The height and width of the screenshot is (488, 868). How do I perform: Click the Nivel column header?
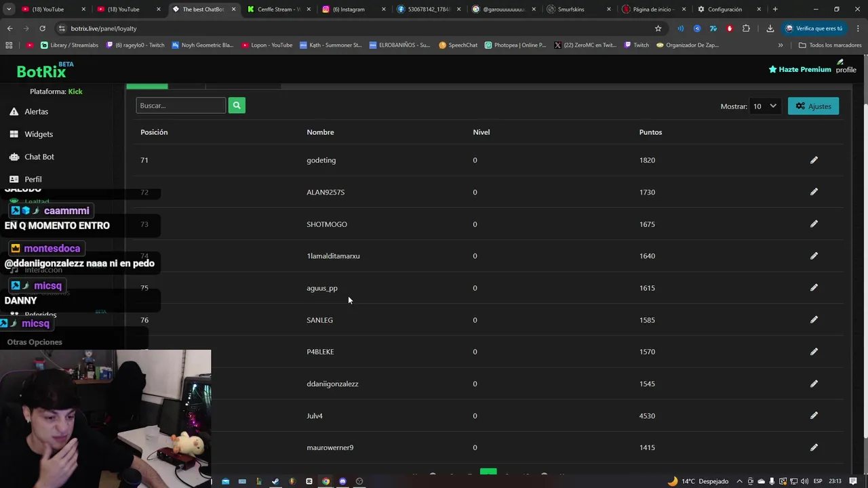(481, 132)
